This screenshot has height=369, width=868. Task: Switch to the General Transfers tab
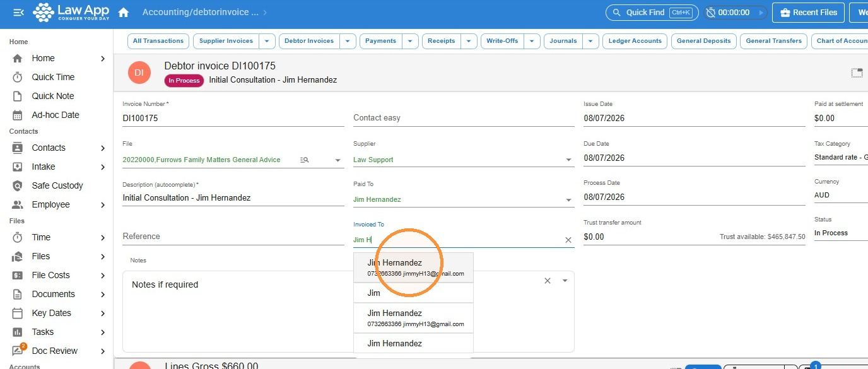[774, 41]
